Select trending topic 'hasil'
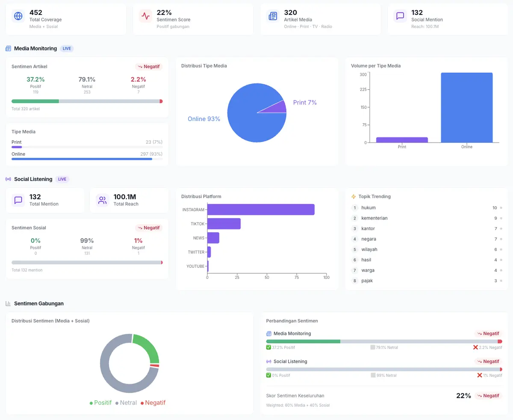513x420 pixels. pos(427,260)
